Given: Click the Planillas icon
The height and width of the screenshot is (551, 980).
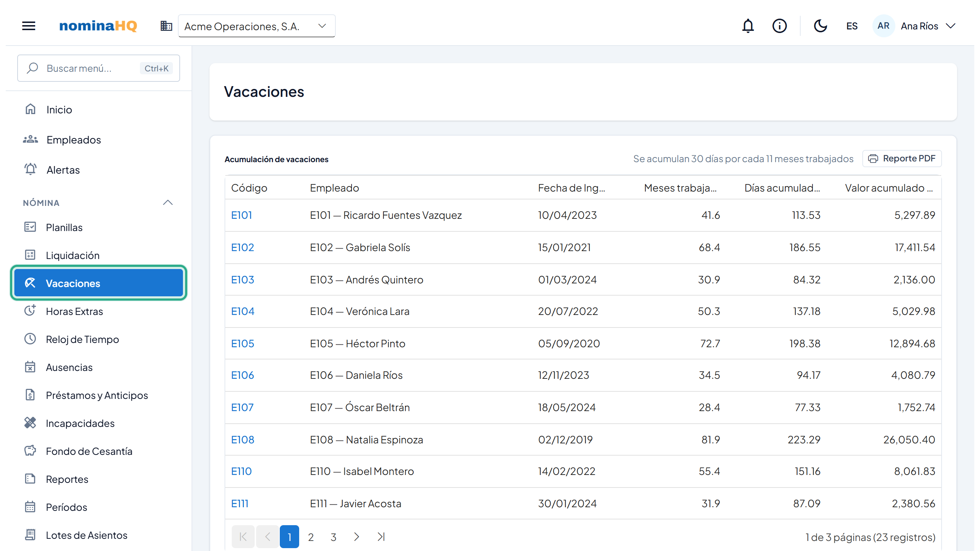Looking at the screenshot, I should point(30,227).
